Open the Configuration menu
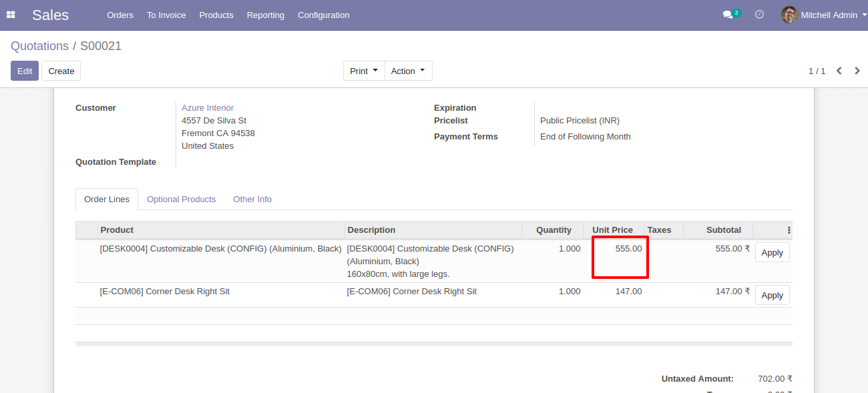This screenshot has width=868, height=393. click(323, 15)
